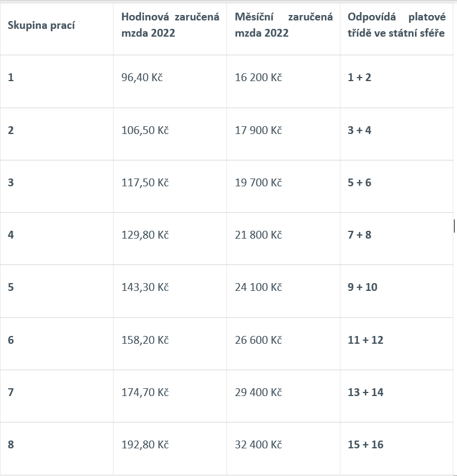Click the 17 900 Kč cell
Image resolution: width=457 pixels, height=476 pixels.
tap(258, 130)
